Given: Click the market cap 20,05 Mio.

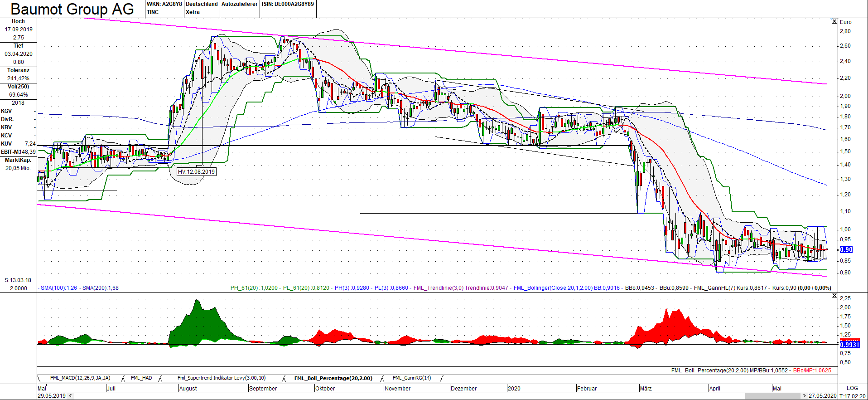Looking at the screenshot, I should (x=18, y=168).
